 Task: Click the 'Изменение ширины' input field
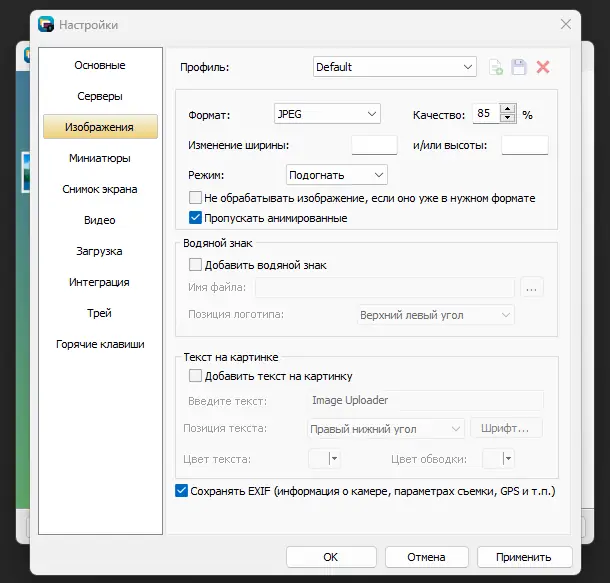374,145
